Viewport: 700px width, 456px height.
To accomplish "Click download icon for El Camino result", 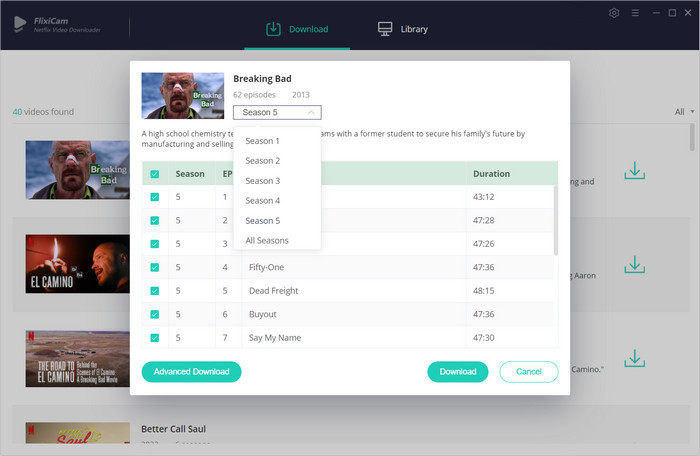I will (x=634, y=264).
